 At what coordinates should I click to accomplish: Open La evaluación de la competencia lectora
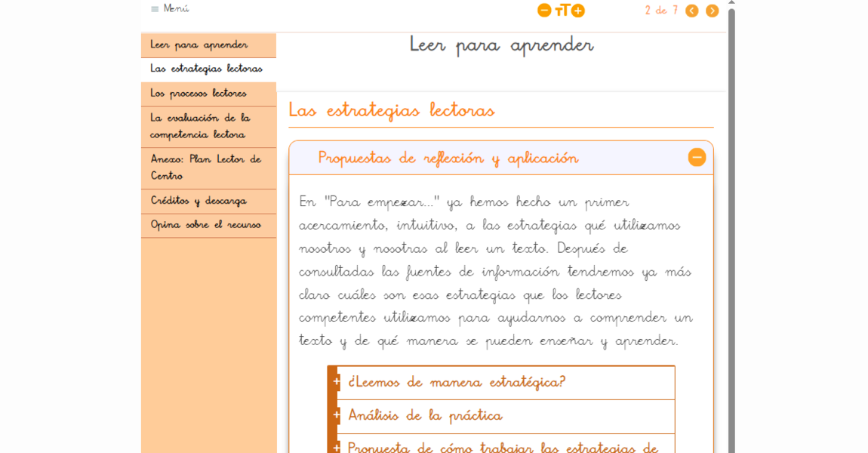[x=199, y=126]
